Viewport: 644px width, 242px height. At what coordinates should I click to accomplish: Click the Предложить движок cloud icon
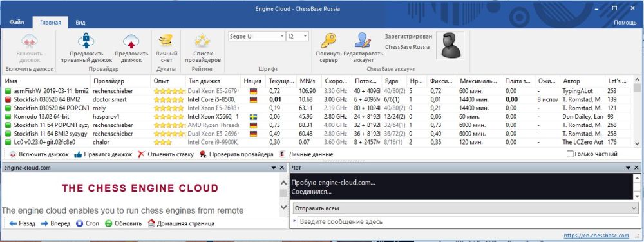click(131, 41)
